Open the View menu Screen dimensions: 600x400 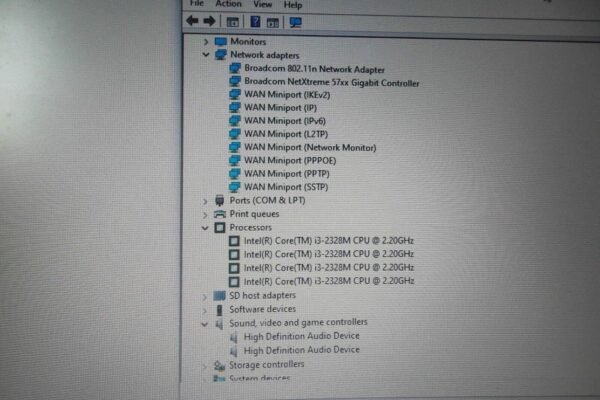pyautogui.click(x=262, y=4)
